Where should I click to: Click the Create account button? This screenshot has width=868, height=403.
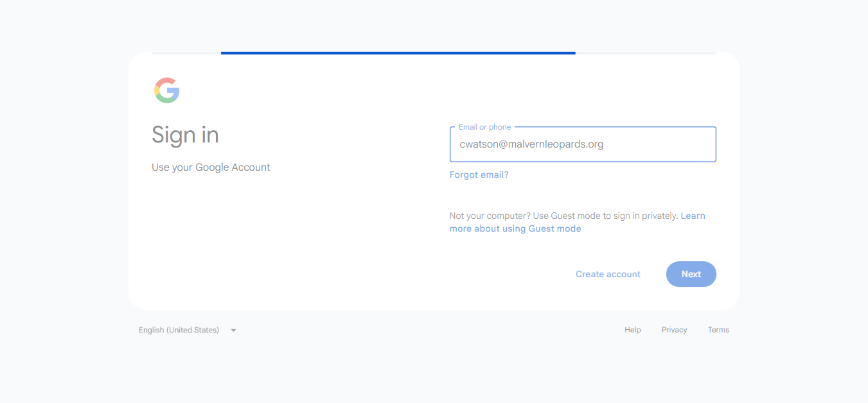tap(608, 274)
